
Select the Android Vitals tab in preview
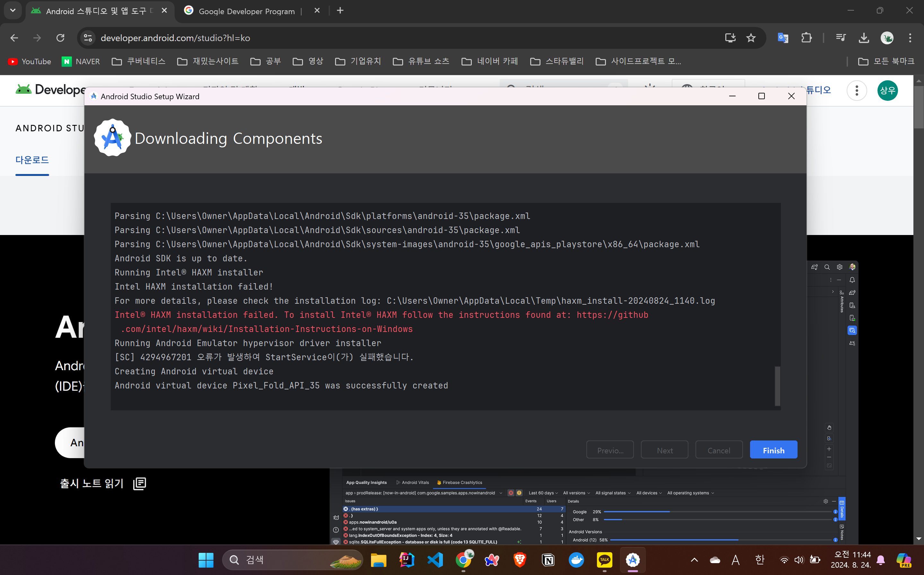[x=412, y=483]
